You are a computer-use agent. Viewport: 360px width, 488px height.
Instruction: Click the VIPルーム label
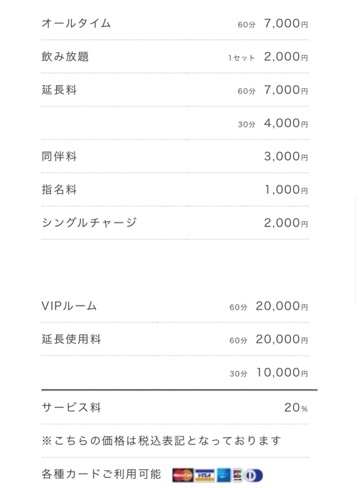tap(69, 306)
